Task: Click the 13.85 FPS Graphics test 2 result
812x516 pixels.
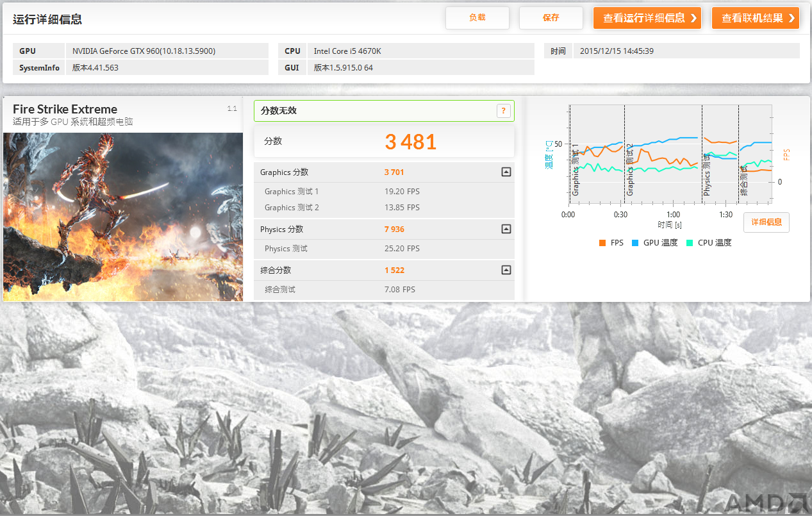Action: [x=402, y=207]
